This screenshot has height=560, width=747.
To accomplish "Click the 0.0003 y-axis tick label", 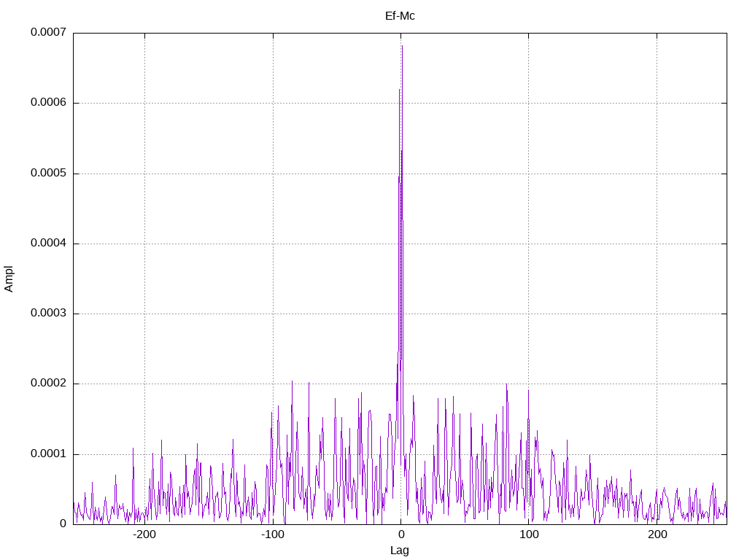I will pyautogui.click(x=49, y=314).
